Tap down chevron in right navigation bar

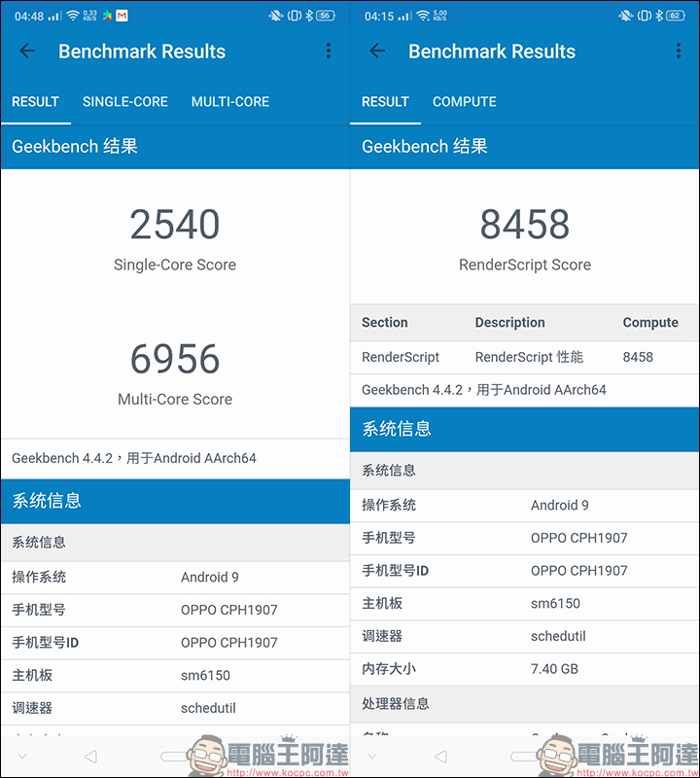click(x=372, y=757)
